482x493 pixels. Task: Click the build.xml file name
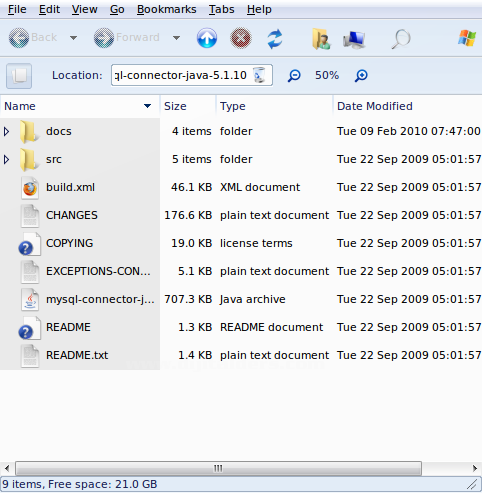(70, 187)
